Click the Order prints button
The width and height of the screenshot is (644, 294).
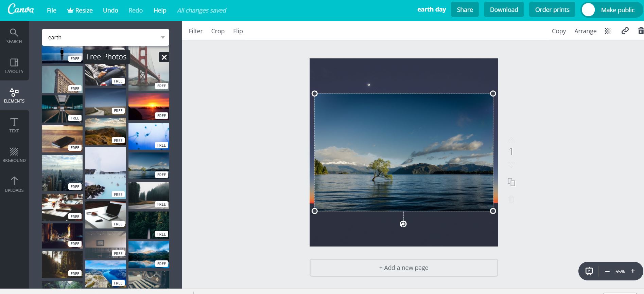tap(552, 10)
